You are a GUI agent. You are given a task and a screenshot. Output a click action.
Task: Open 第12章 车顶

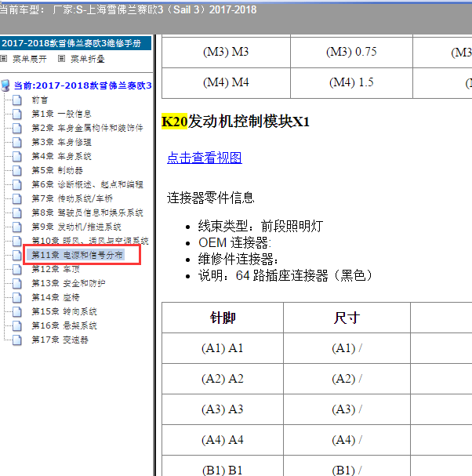pos(56,269)
